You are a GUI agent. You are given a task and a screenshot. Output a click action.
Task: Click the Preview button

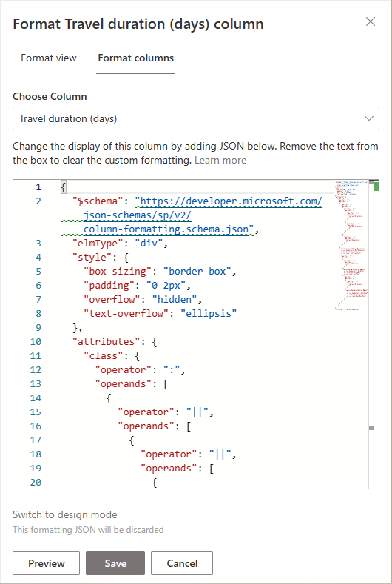[46, 563]
